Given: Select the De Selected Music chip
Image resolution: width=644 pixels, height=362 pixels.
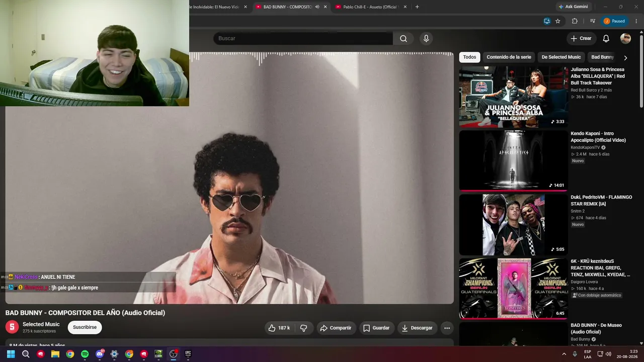Looking at the screenshot, I should (x=561, y=57).
